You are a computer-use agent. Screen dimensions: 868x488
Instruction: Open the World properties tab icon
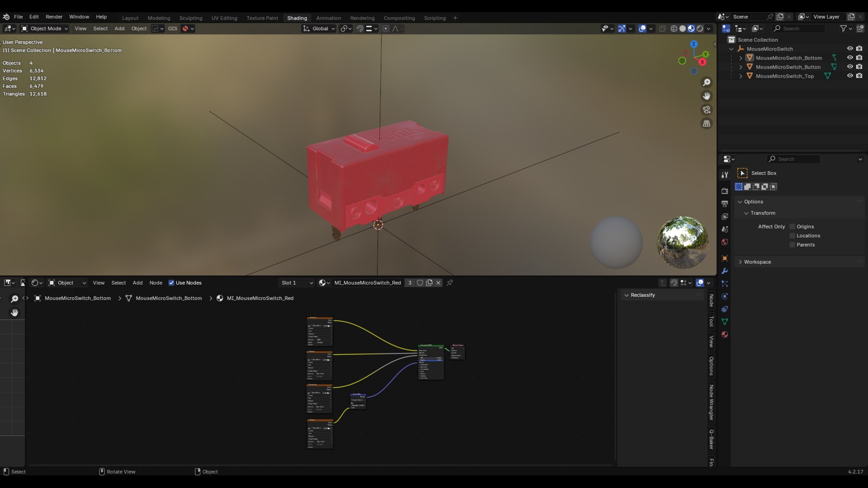click(725, 242)
